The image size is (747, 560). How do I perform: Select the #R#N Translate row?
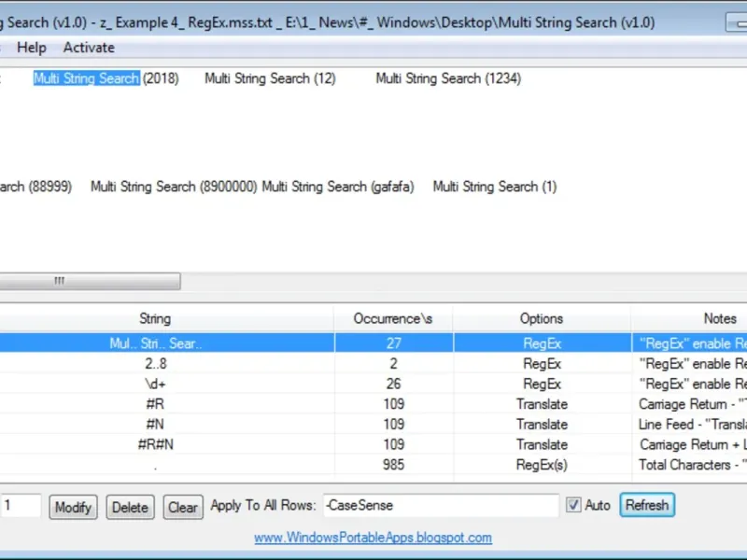pos(373,444)
